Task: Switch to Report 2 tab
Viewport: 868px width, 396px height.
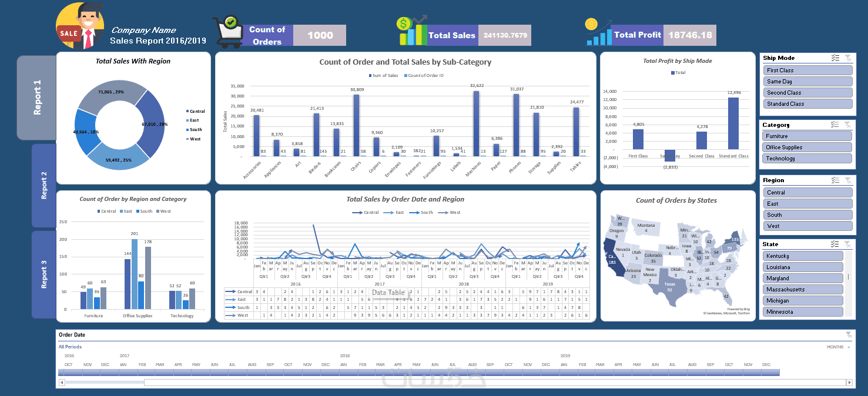Action: coord(44,186)
